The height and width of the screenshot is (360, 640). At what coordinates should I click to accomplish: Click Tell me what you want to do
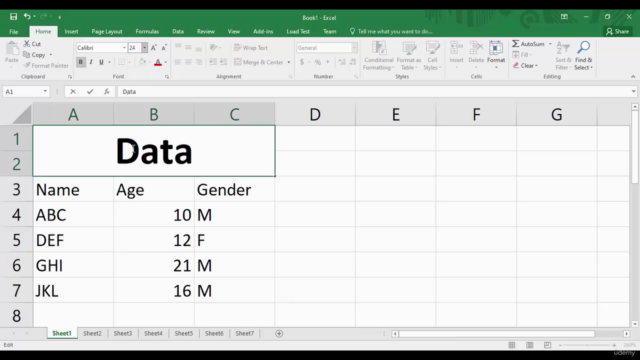point(391,31)
